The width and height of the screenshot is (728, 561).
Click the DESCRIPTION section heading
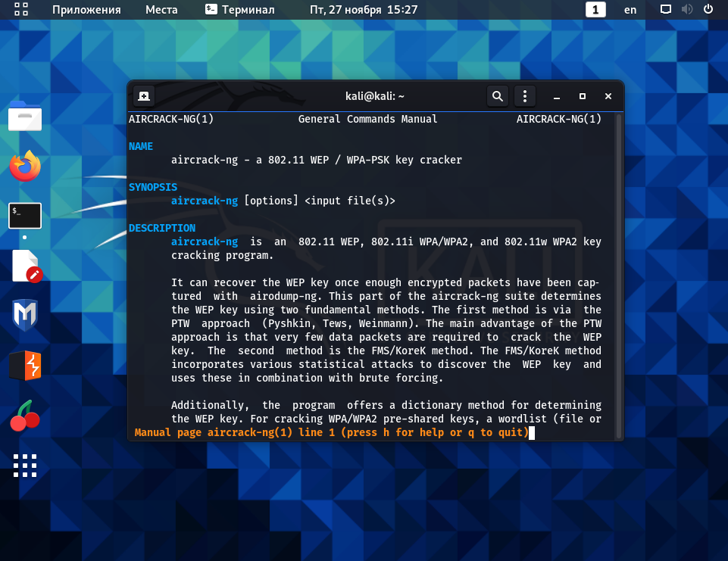click(162, 228)
